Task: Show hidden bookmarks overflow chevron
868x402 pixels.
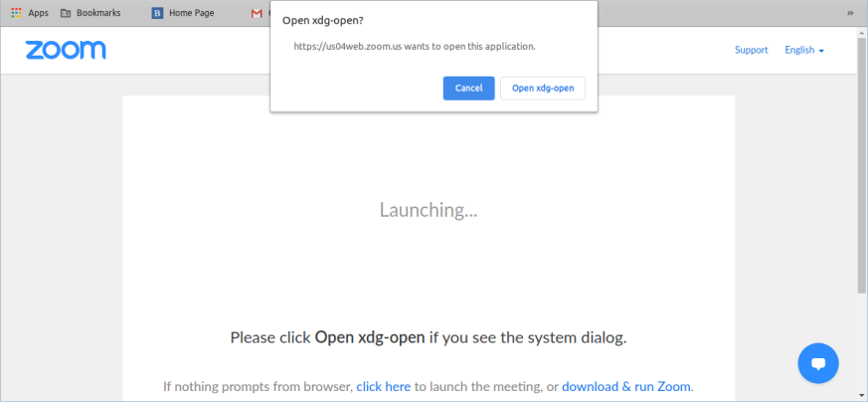Action: tap(850, 13)
